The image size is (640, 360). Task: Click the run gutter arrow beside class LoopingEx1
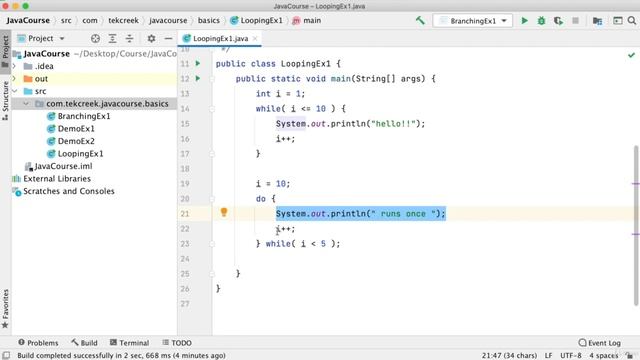pos(198,64)
